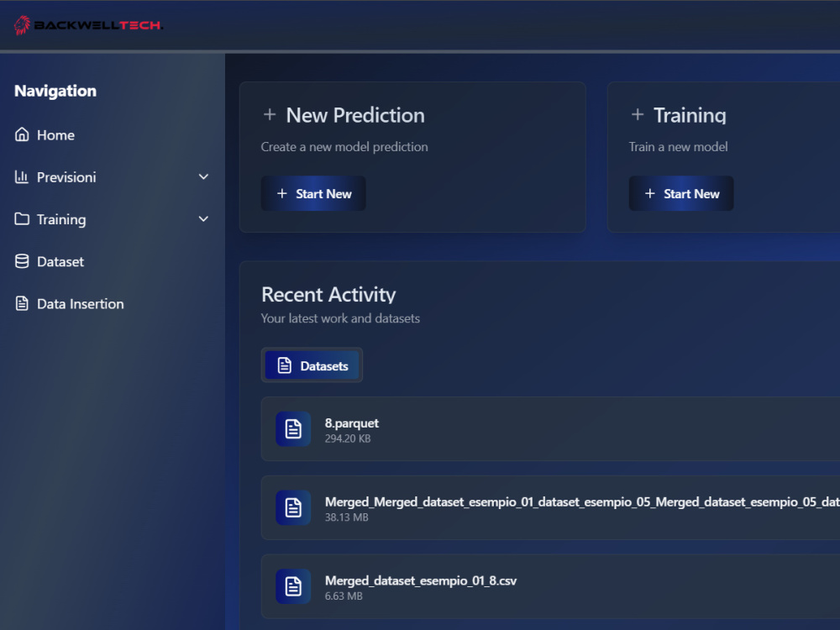Click the Dataset database icon
840x630 pixels.
click(x=22, y=261)
